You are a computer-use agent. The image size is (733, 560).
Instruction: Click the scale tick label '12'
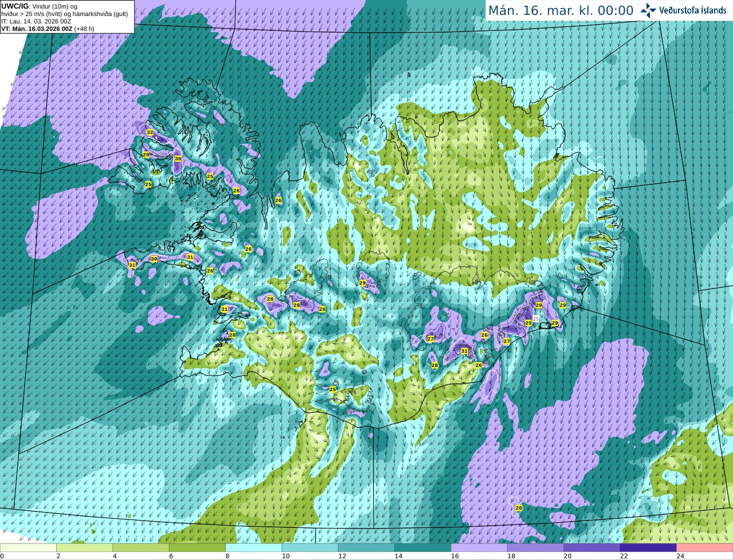click(x=342, y=556)
